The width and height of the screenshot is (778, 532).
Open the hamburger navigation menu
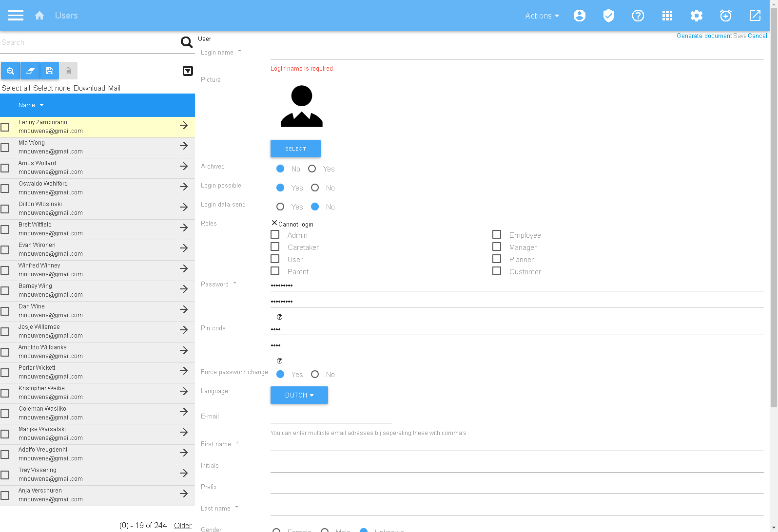coord(16,16)
